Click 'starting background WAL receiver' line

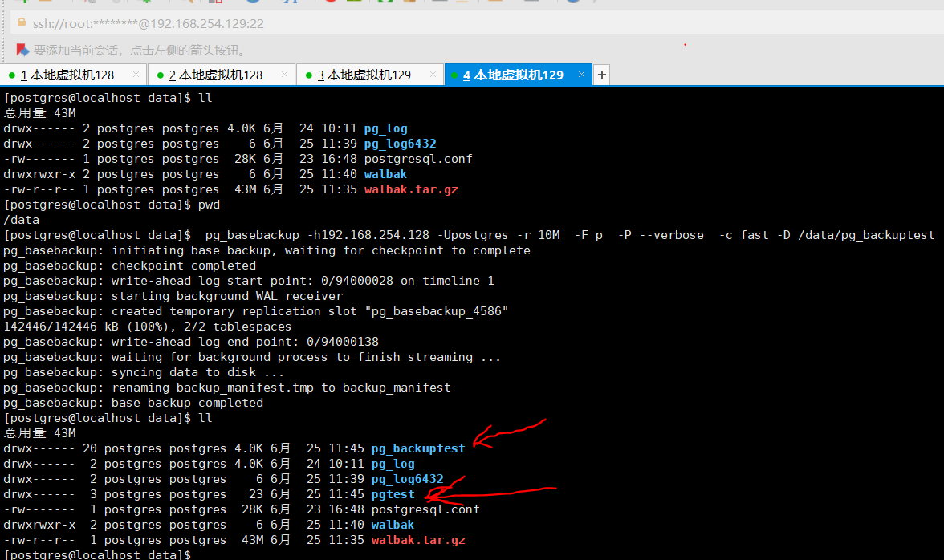pos(173,296)
